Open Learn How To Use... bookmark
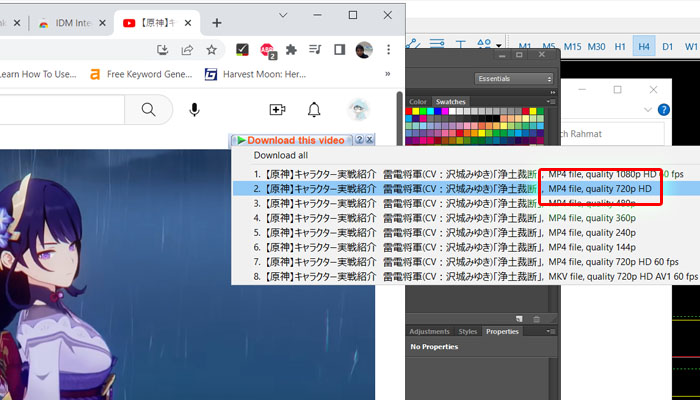 pyautogui.click(x=38, y=74)
